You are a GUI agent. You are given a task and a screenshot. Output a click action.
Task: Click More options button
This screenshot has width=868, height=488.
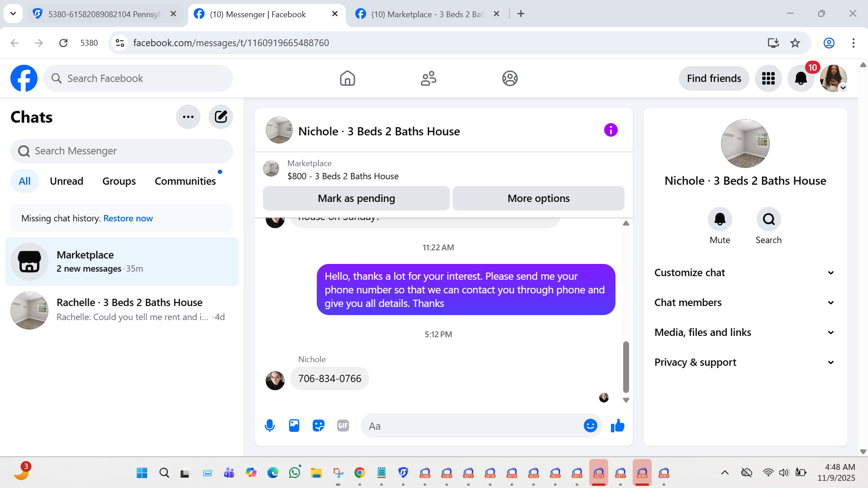(539, 198)
